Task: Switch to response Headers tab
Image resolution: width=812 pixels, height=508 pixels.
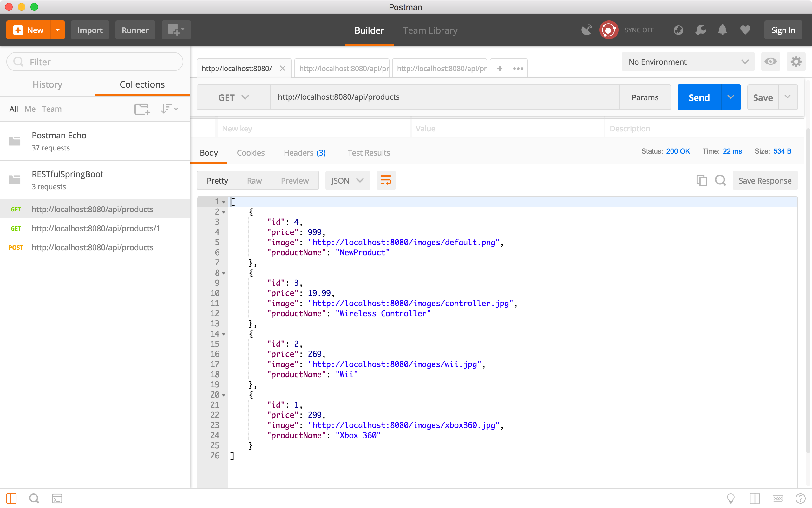Action: [x=304, y=153]
